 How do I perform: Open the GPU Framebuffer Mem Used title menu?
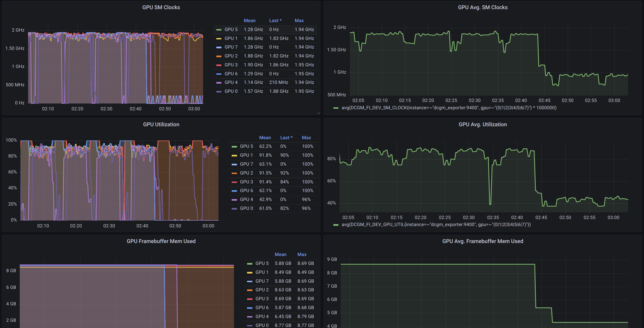coord(161,241)
